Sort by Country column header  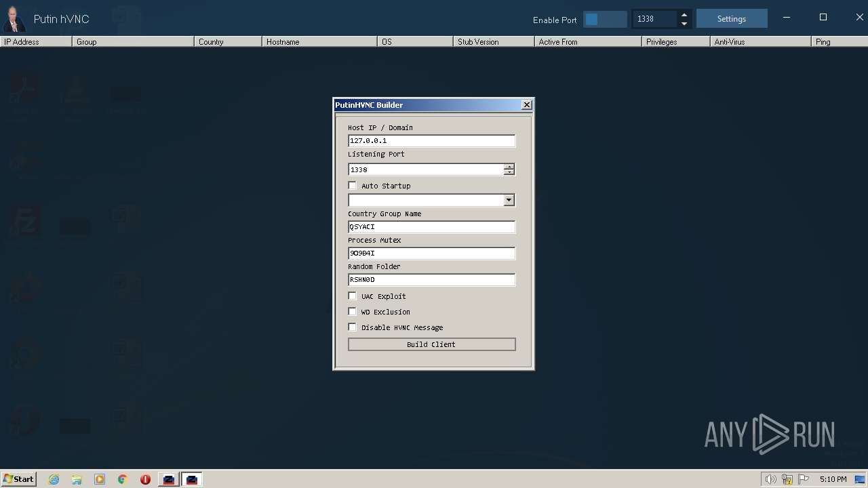[x=228, y=42]
